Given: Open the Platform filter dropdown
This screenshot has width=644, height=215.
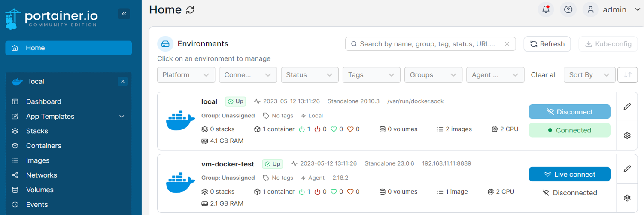Looking at the screenshot, I should coord(186,75).
